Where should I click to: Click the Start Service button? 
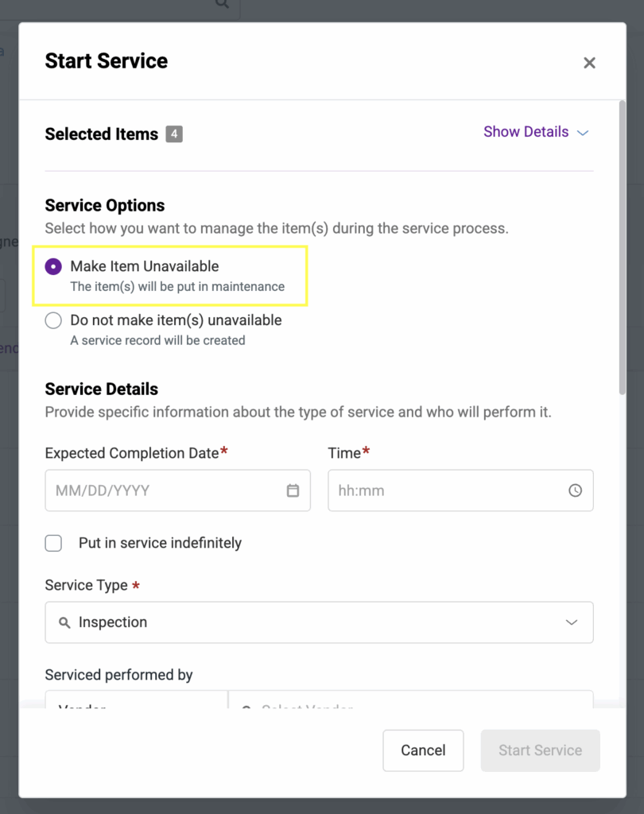540,750
